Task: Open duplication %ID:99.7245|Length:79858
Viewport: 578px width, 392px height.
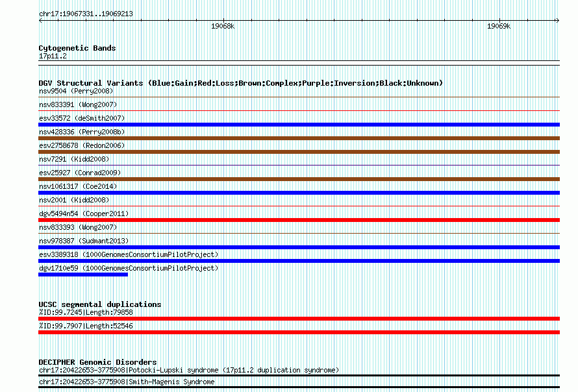Action: (86, 312)
